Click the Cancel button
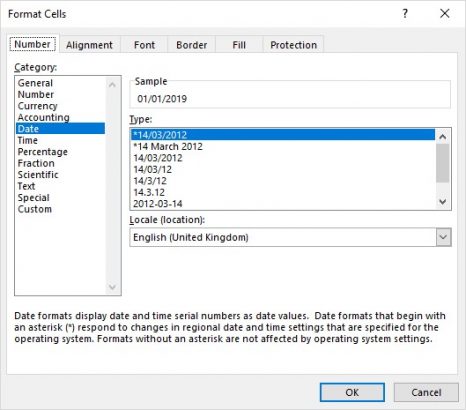The width and height of the screenshot is (466, 410). point(426,392)
